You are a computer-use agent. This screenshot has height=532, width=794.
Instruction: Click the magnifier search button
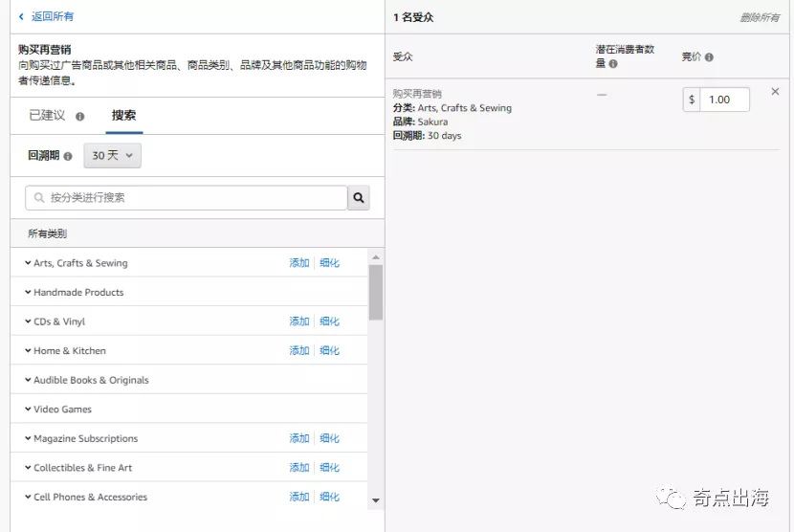pyautogui.click(x=359, y=198)
